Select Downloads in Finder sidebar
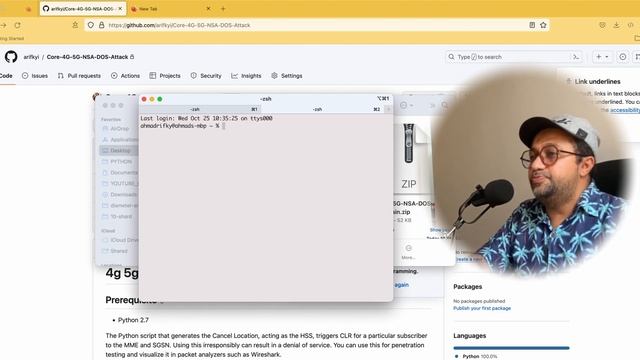The height and width of the screenshot is (360, 640). [119, 195]
